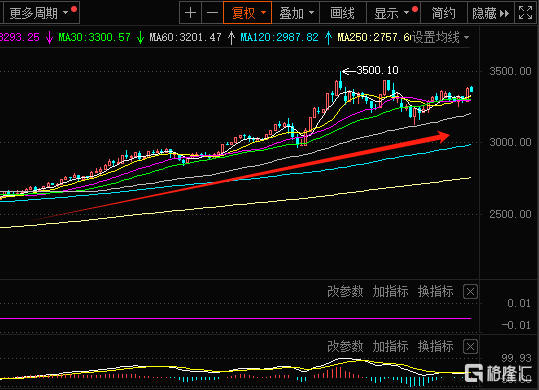Open the 显示 display options menu

(x=394, y=13)
